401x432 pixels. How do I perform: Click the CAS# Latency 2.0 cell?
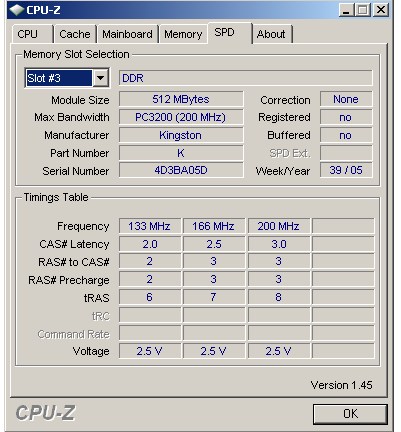click(x=150, y=244)
